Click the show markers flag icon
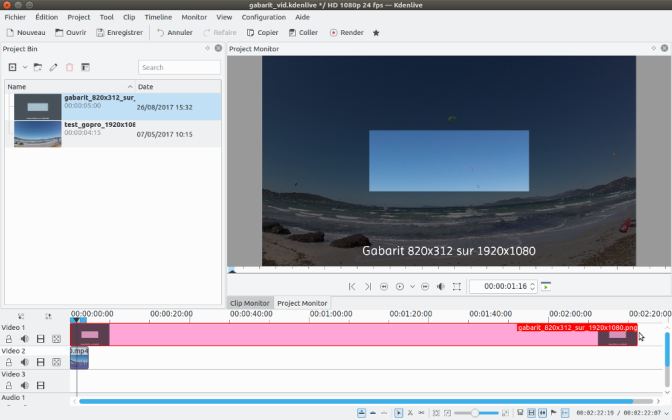Image resolution: width=672 pixels, height=420 pixels. 553,413
